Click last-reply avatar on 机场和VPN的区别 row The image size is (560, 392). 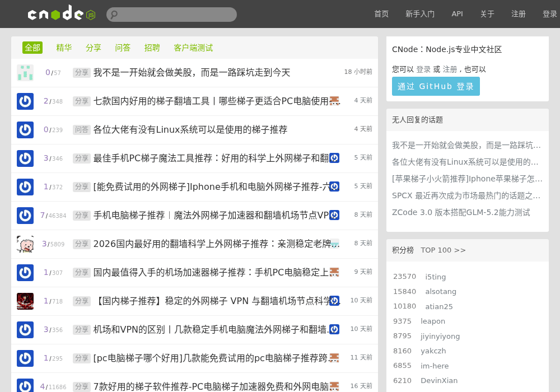tap(334, 329)
